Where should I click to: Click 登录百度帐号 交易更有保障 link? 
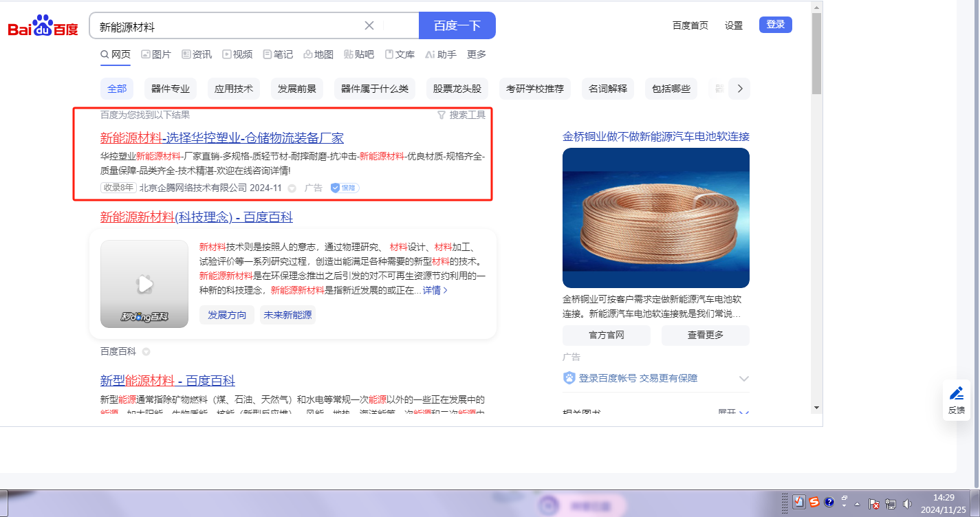pos(638,378)
